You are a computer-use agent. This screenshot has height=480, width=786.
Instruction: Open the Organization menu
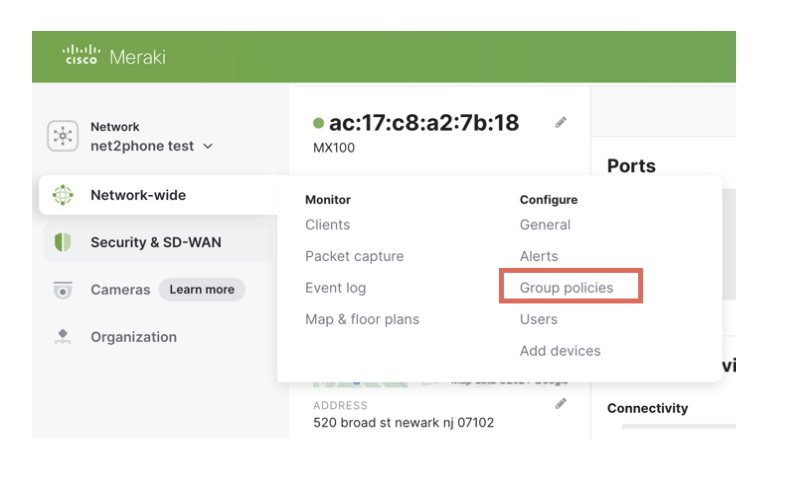tap(133, 337)
